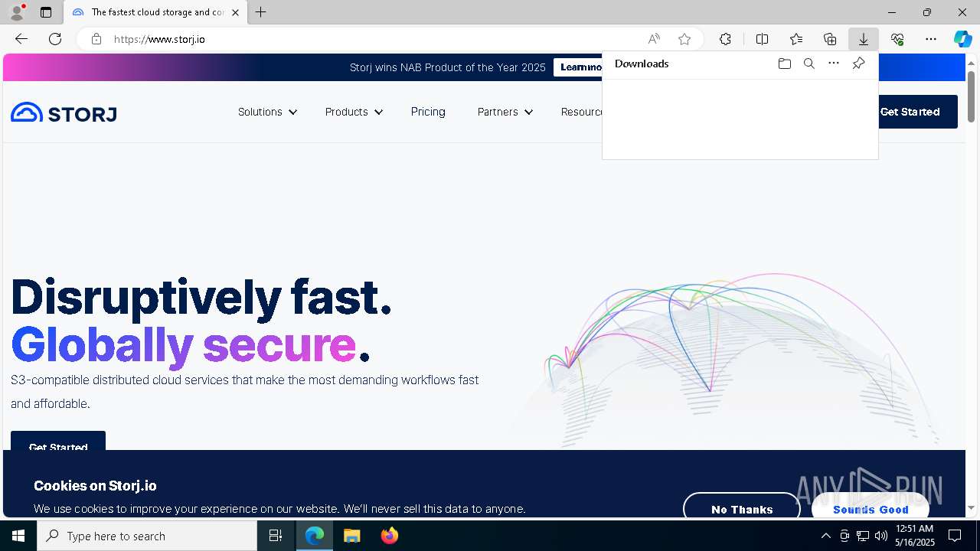The width and height of the screenshot is (980, 551).
Task: Open downloads folder from panel
Action: [x=784, y=64]
